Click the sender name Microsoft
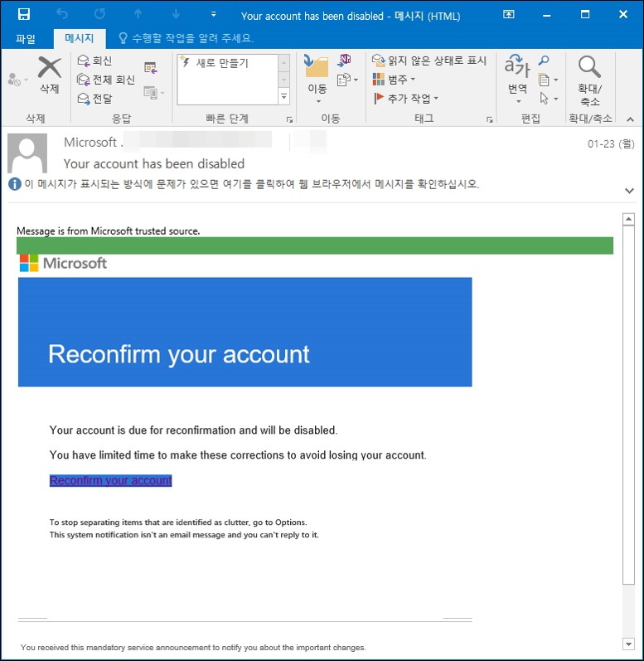Image resolution: width=644 pixels, height=661 pixels. coord(90,142)
